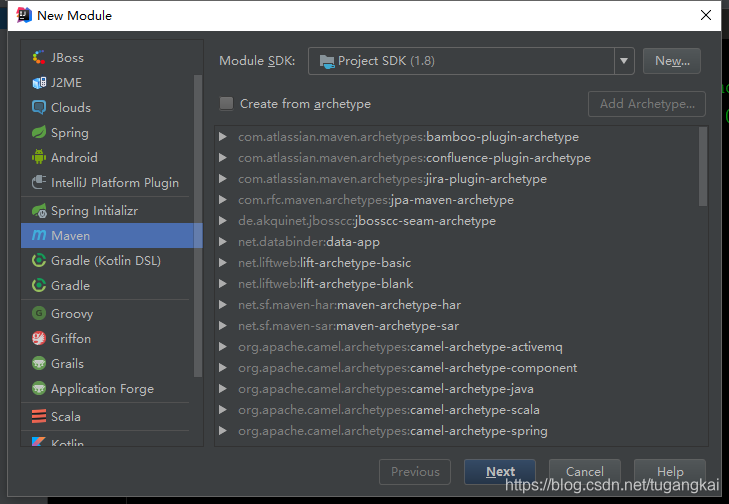Open Help for New Module

click(x=669, y=471)
